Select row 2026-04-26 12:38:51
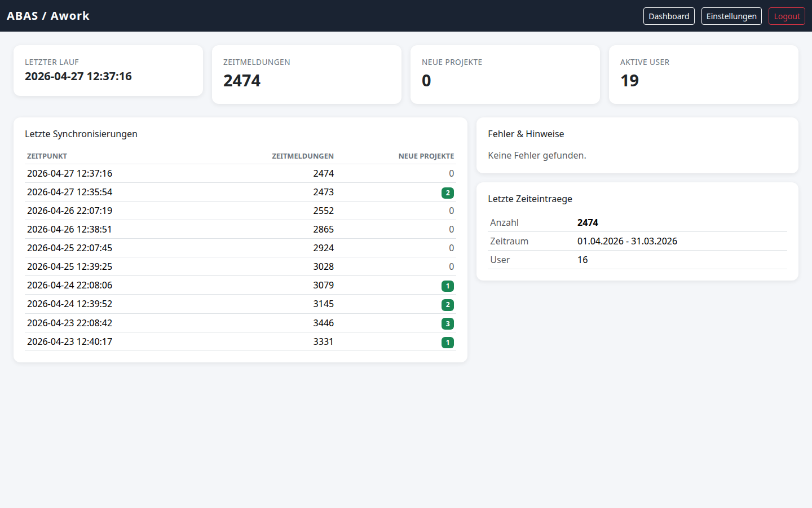The width and height of the screenshot is (812, 508). click(240, 229)
